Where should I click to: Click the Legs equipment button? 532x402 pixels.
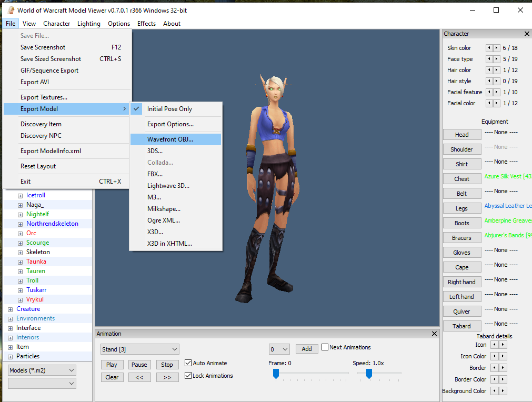coord(462,208)
